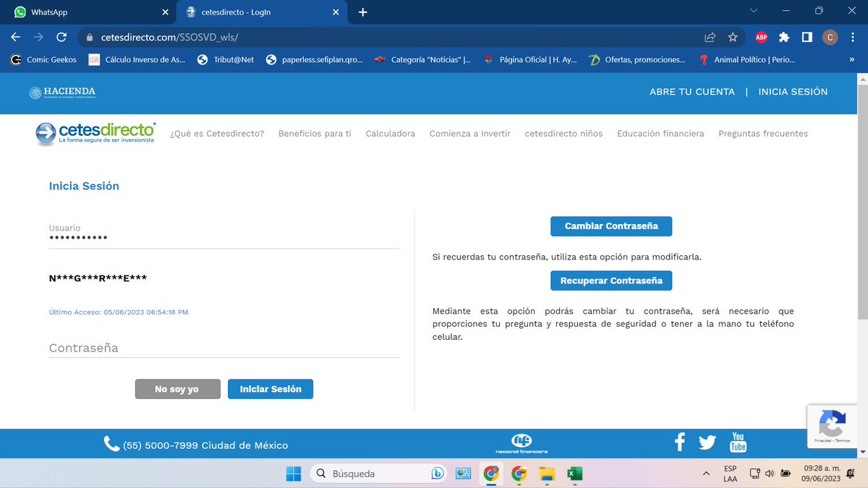The width and height of the screenshot is (868, 488).
Task: Open the Chrome profile avatar
Action: tap(830, 37)
